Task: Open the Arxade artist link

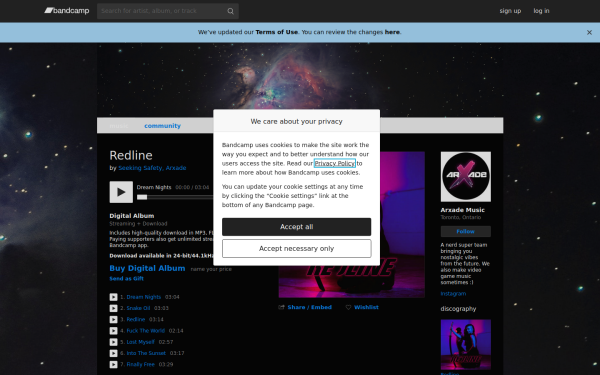Action: [176, 168]
